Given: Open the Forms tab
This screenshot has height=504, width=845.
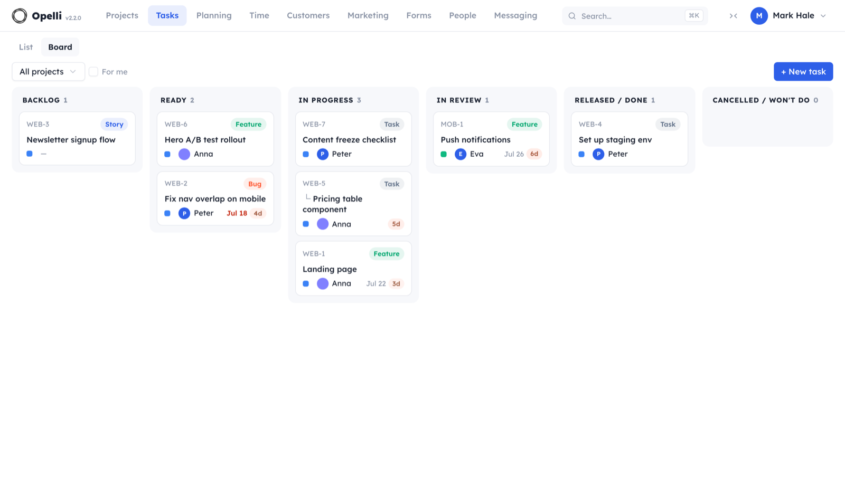Looking at the screenshot, I should pyautogui.click(x=419, y=16).
